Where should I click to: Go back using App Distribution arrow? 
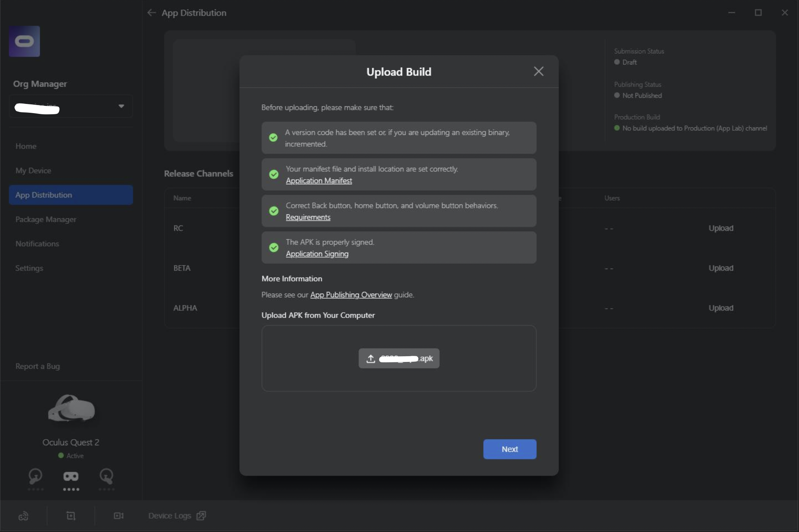(x=151, y=13)
